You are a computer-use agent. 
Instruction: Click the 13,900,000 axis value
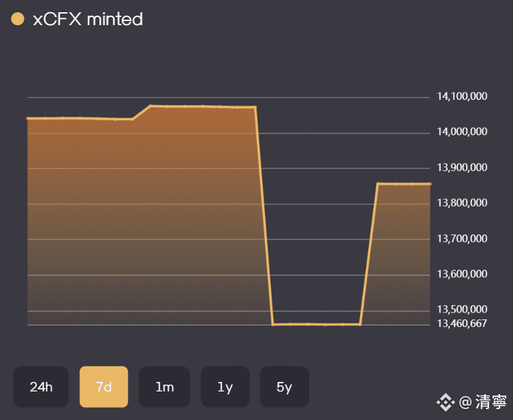click(x=462, y=168)
